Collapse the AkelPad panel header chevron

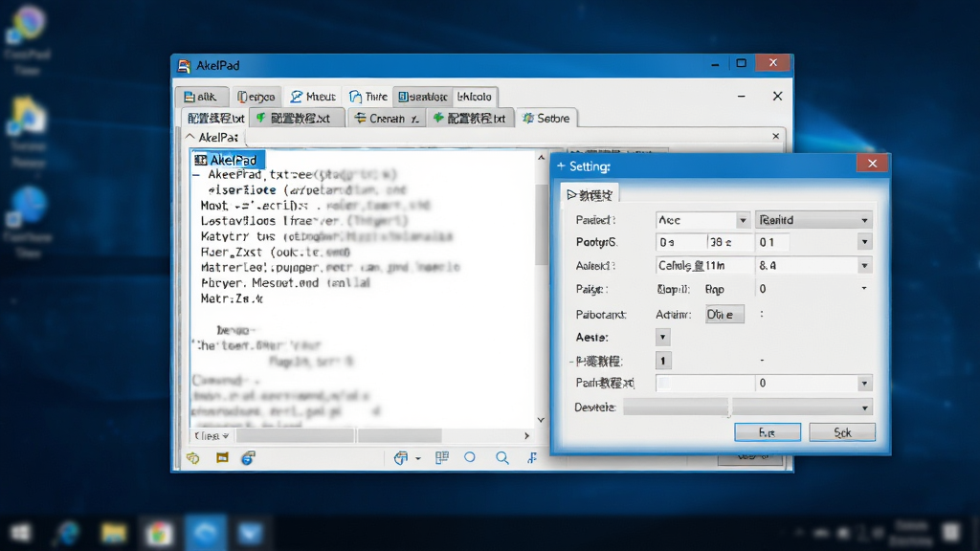click(x=190, y=136)
